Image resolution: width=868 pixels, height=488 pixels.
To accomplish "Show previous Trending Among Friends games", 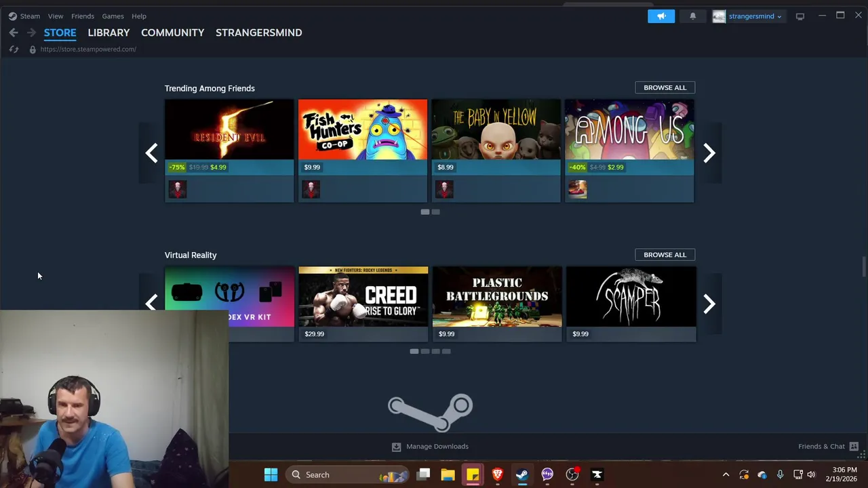I will click(151, 152).
